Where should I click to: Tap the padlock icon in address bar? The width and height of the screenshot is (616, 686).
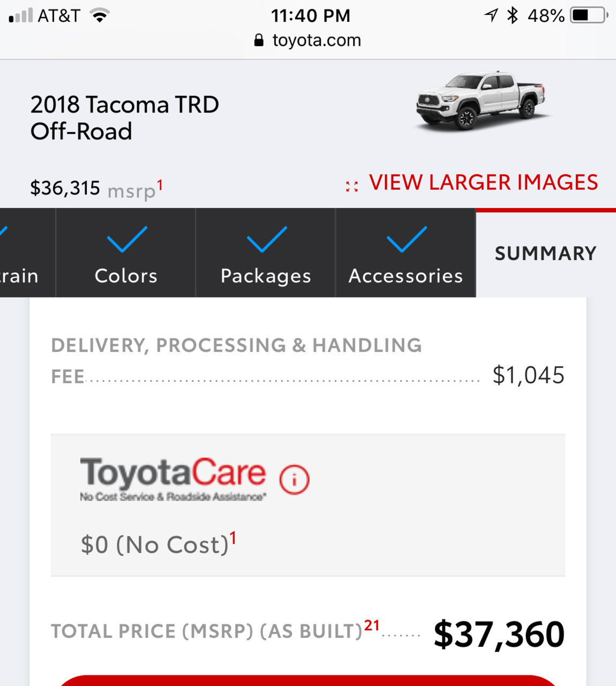click(259, 40)
